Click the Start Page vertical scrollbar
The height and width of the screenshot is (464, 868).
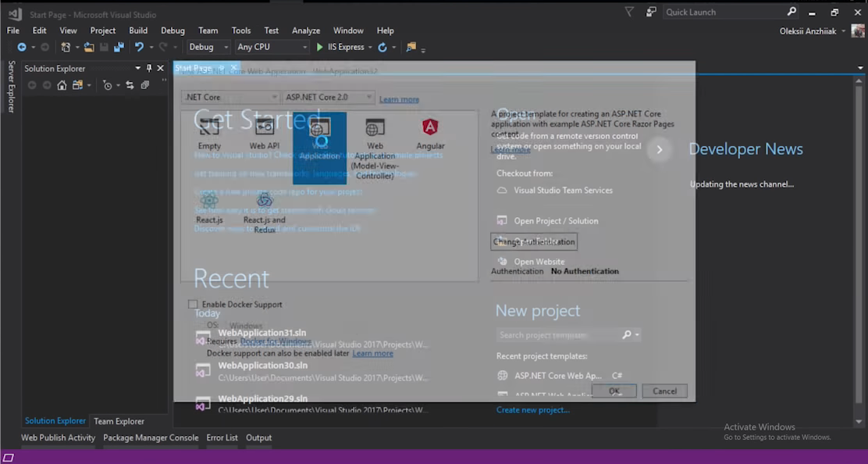(x=859, y=251)
